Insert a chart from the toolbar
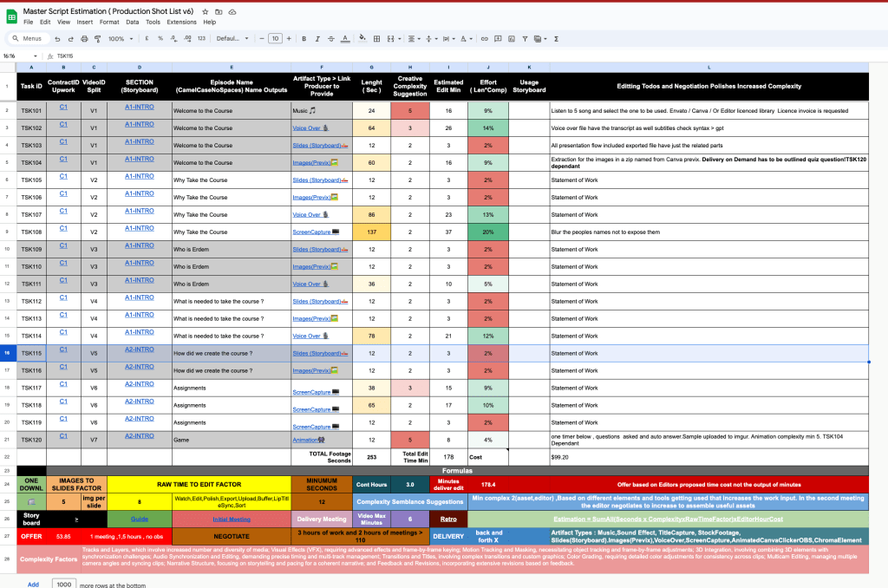 tap(512, 38)
